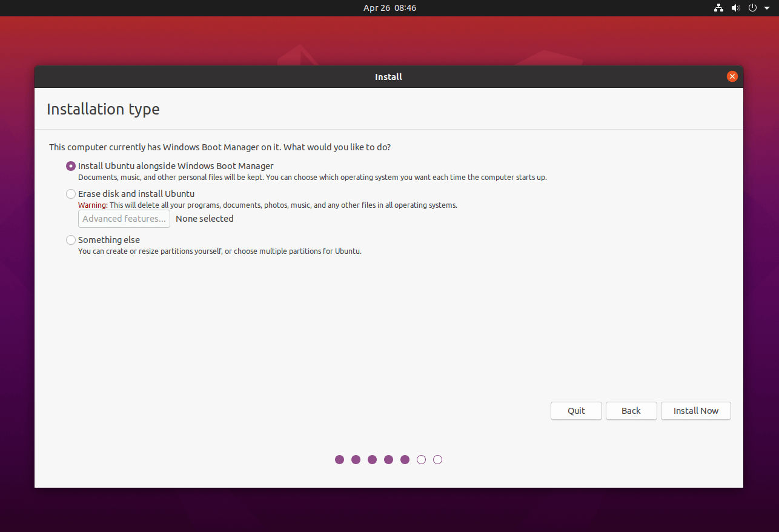Image resolution: width=779 pixels, height=532 pixels.
Task: Open the network status icon in top bar
Action: (718, 8)
